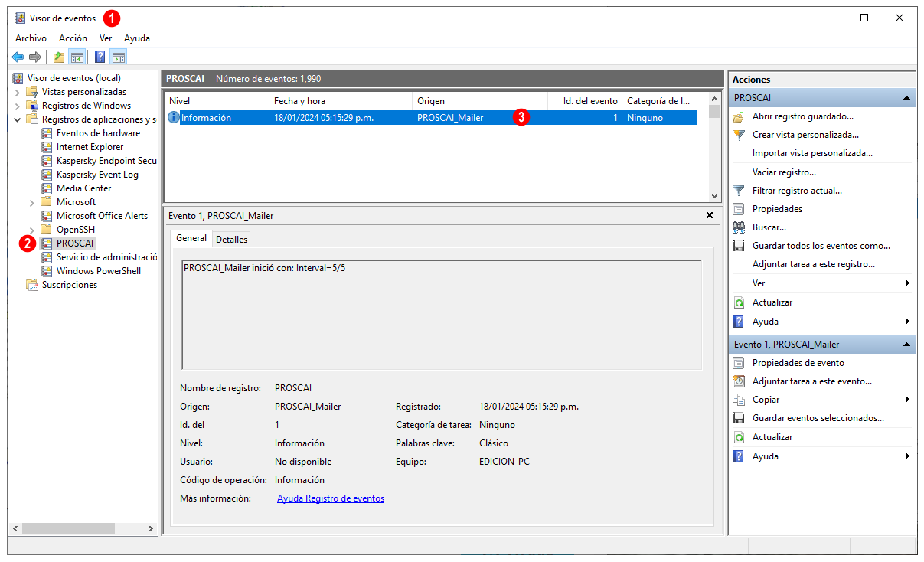Viewport: 924px width, 562px height.
Task: Switch to the Detalles tab
Action: [231, 239]
